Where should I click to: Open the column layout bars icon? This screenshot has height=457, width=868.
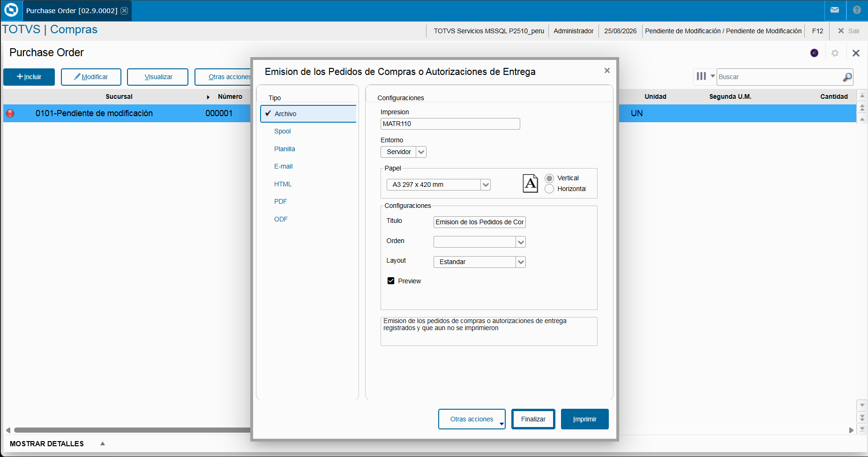coord(701,76)
